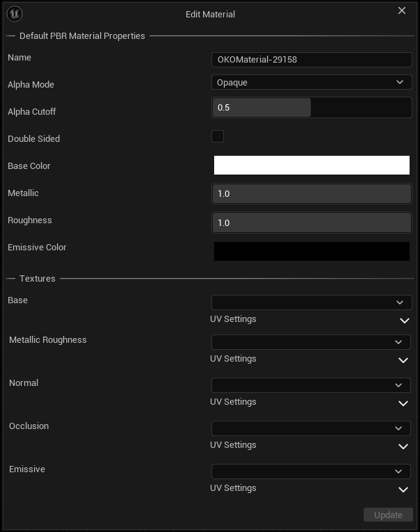
Task: Open the Normal texture dropdown
Action: pos(311,385)
